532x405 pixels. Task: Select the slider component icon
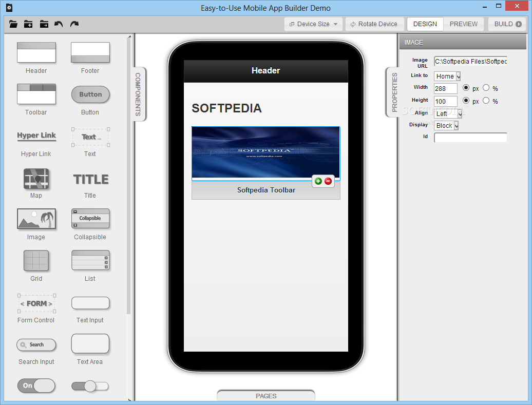coord(90,386)
